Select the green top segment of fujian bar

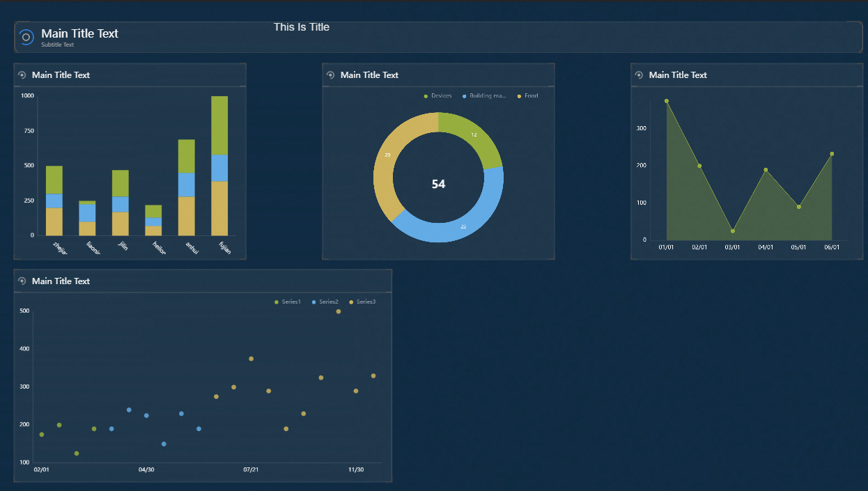tap(219, 125)
